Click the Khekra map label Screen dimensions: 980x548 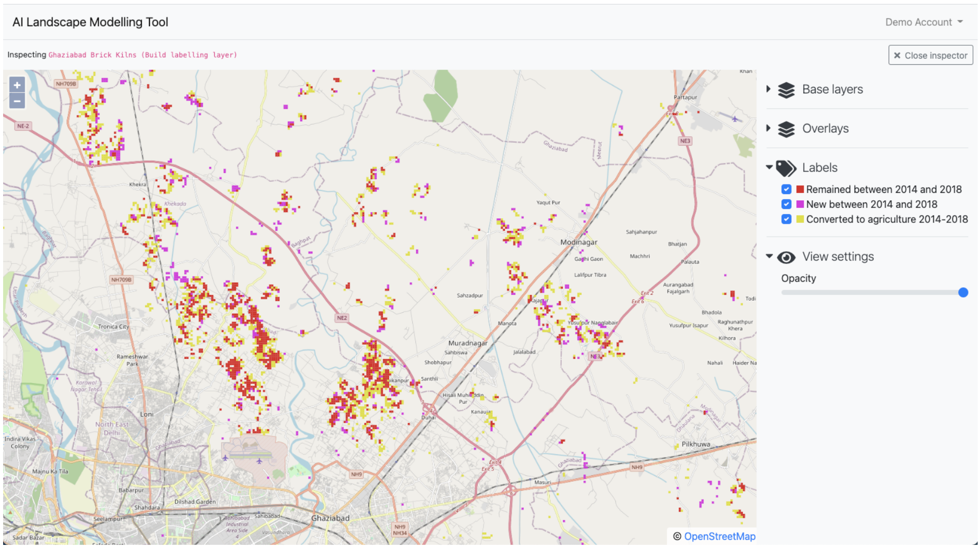pos(137,184)
